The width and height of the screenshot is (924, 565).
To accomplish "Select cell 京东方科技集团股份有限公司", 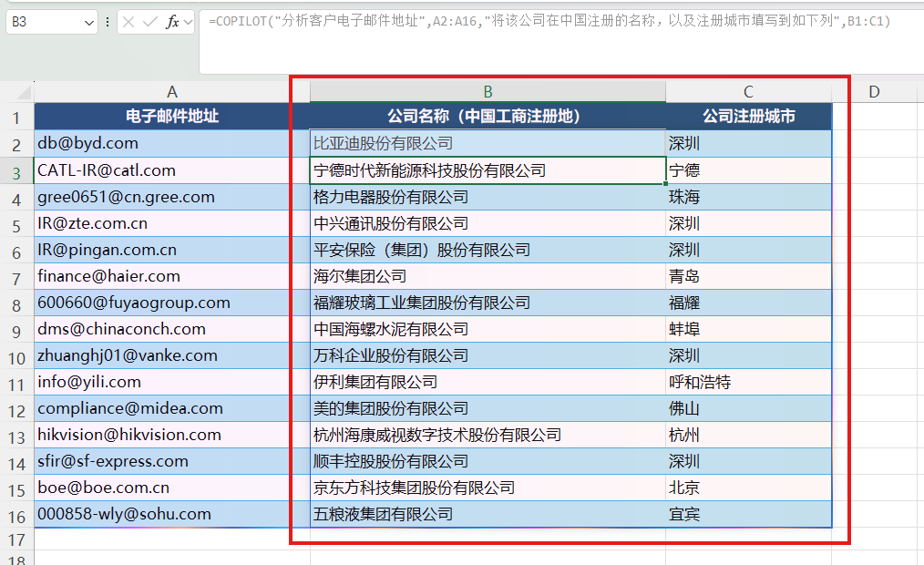I will pyautogui.click(x=488, y=488).
